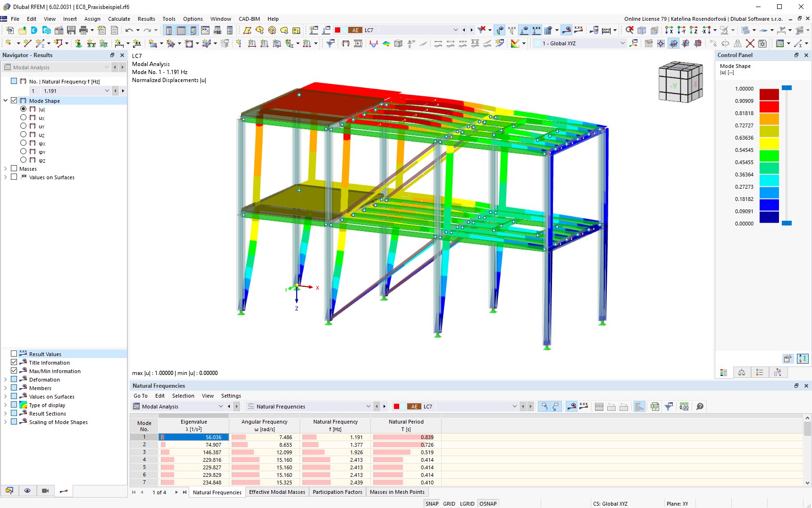Open the Calculate menu
The image size is (812, 508).
pyautogui.click(x=119, y=19)
